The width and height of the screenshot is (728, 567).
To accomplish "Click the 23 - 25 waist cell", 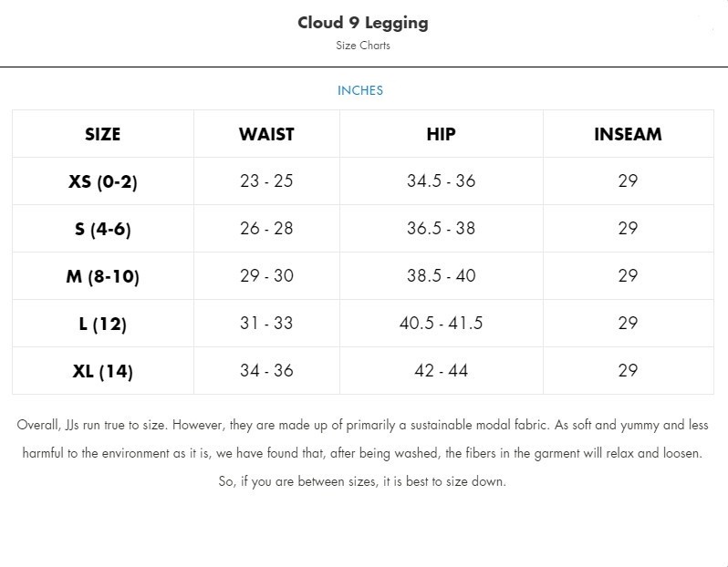I will click(266, 181).
